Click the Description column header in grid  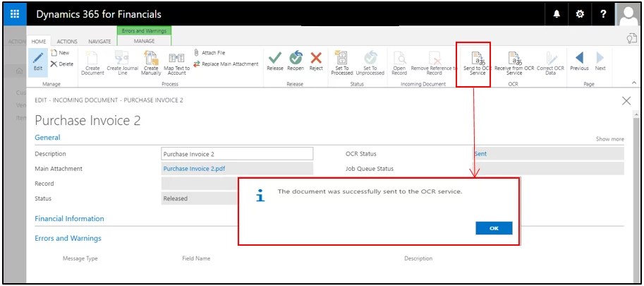coord(418,258)
